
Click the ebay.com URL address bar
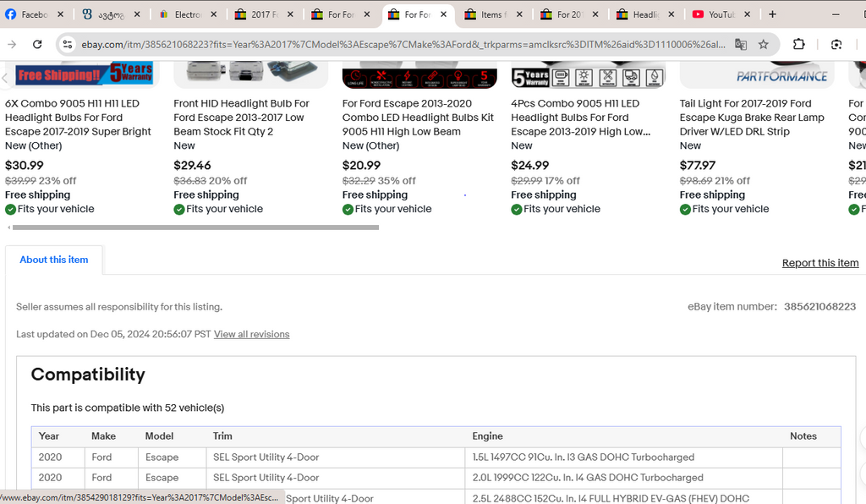pyautogui.click(x=403, y=44)
